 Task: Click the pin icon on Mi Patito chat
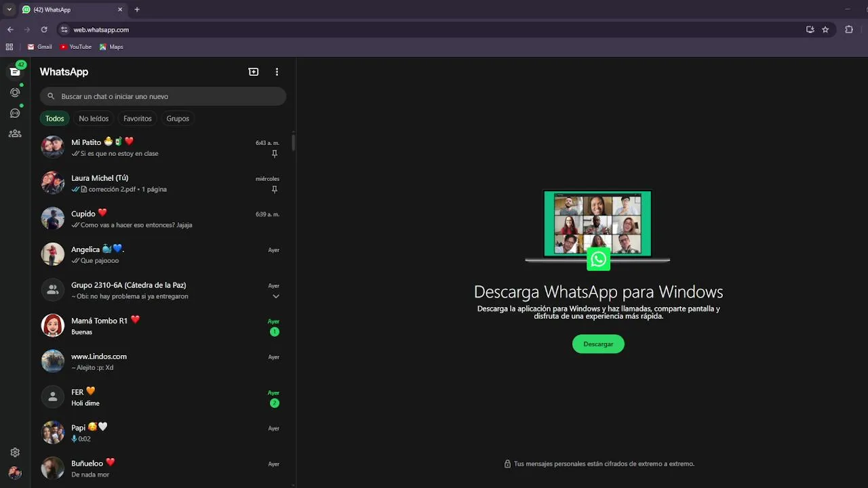pos(275,154)
